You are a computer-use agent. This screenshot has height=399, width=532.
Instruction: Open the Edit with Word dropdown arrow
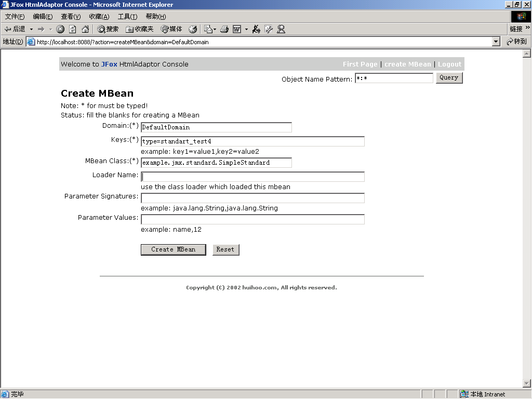click(246, 29)
